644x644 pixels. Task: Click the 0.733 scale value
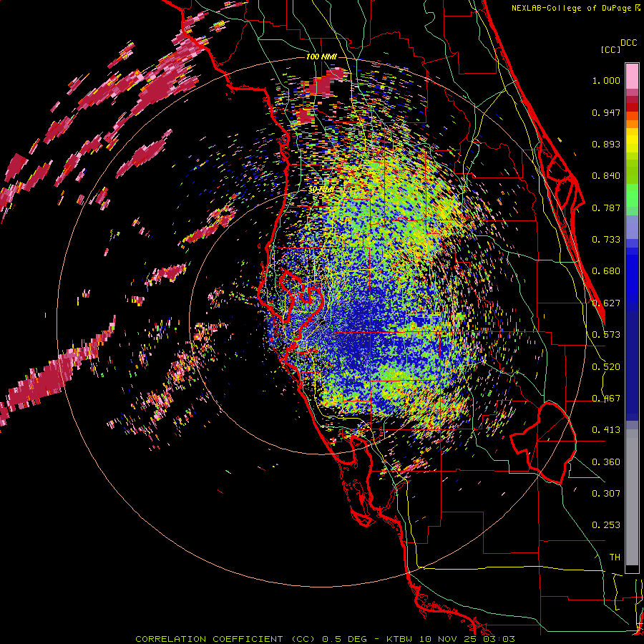(606, 240)
